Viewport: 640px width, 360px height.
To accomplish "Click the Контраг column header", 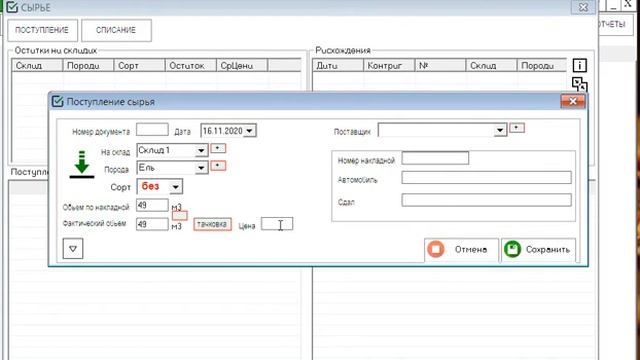I will click(x=389, y=65).
